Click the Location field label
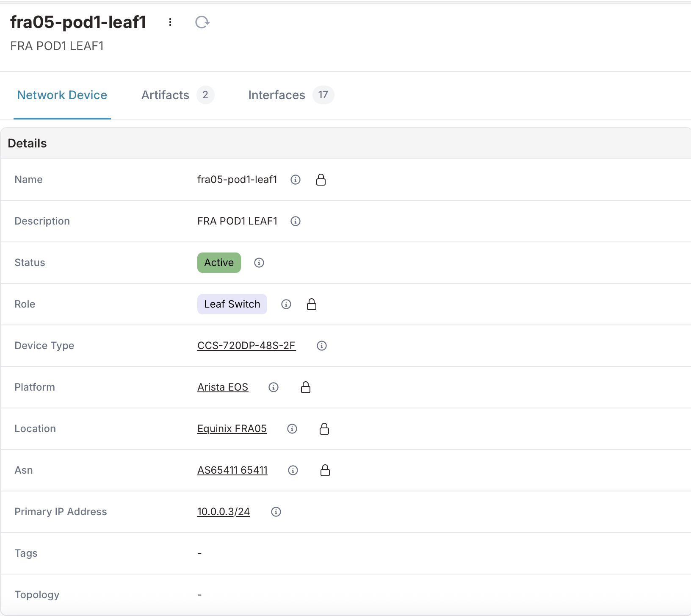Image resolution: width=691 pixels, height=616 pixels. pyautogui.click(x=35, y=429)
